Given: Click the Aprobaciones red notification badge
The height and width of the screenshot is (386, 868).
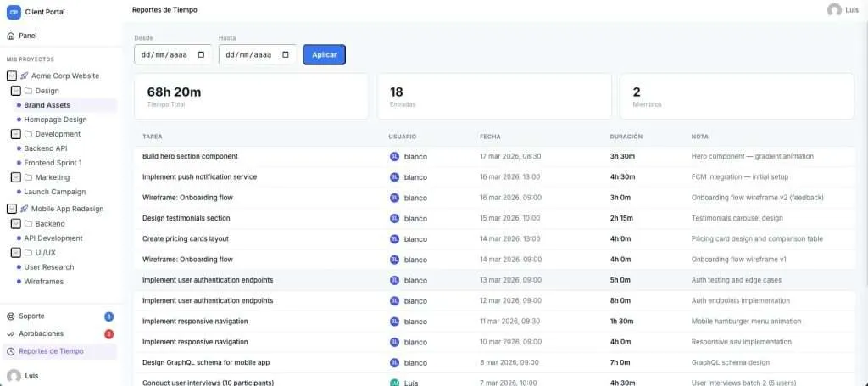Looking at the screenshot, I should 109,334.
